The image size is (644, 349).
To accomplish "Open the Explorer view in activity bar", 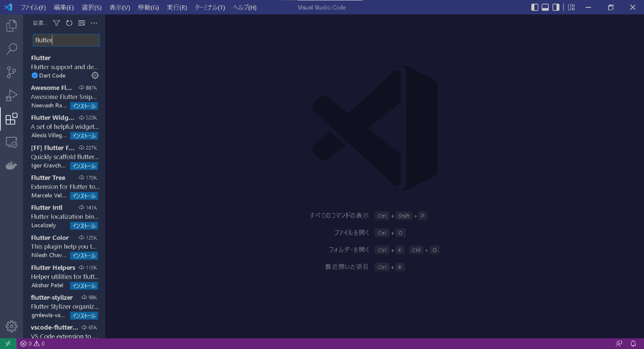I will (11, 25).
